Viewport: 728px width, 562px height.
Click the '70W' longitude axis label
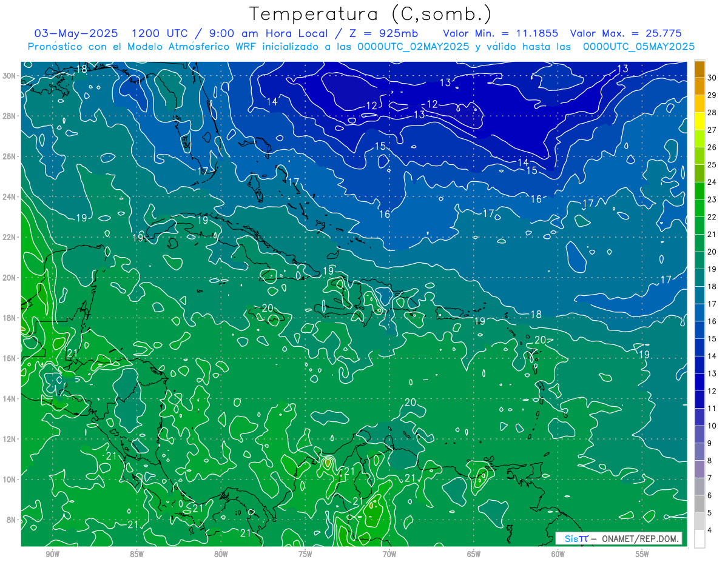pyautogui.click(x=389, y=554)
